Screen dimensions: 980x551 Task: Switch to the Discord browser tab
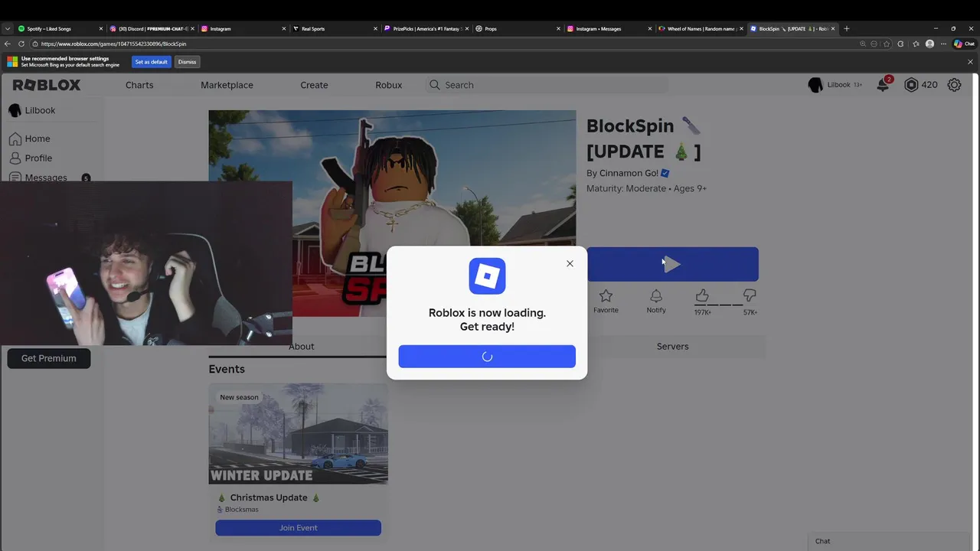click(x=151, y=28)
